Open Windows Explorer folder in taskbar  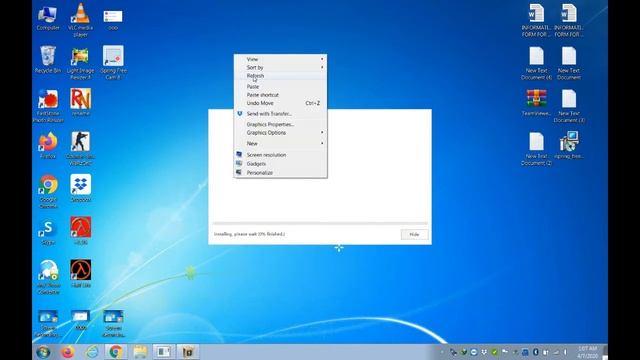pyautogui.click(x=140, y=351)
